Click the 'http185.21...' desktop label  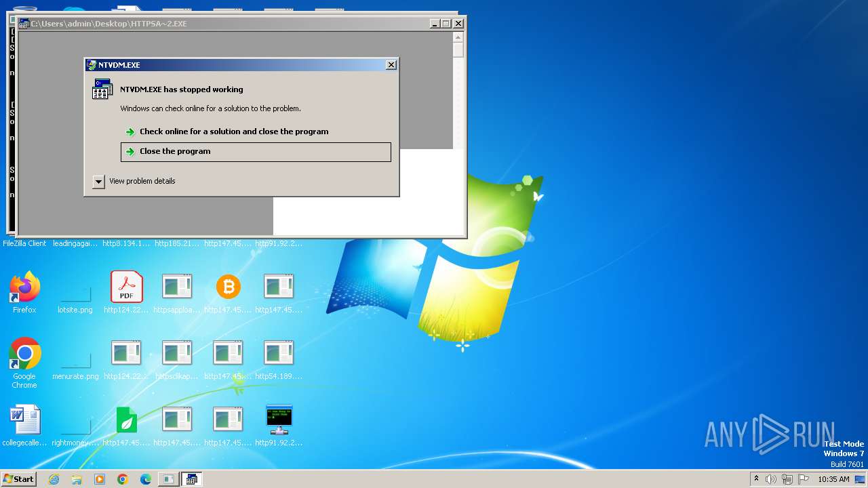tap(177, 243)
